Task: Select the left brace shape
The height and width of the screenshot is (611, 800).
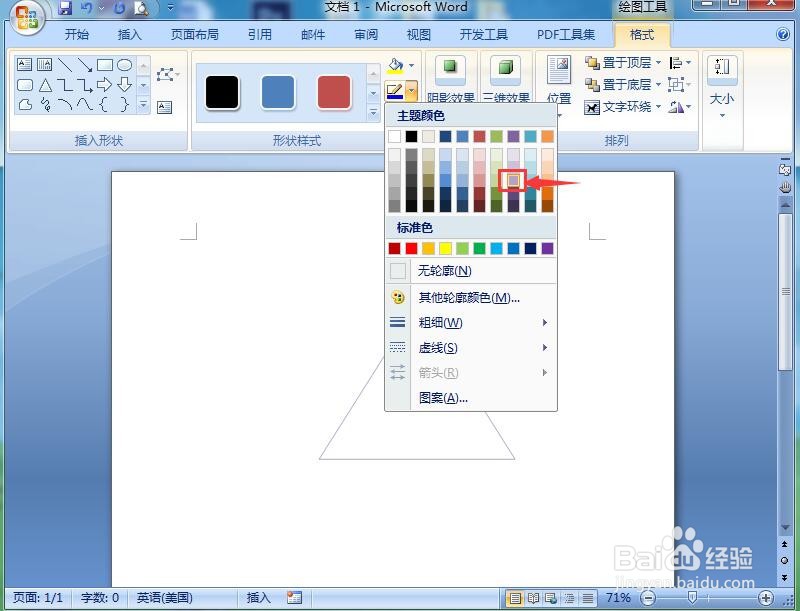Action: (x=104, y=105)
